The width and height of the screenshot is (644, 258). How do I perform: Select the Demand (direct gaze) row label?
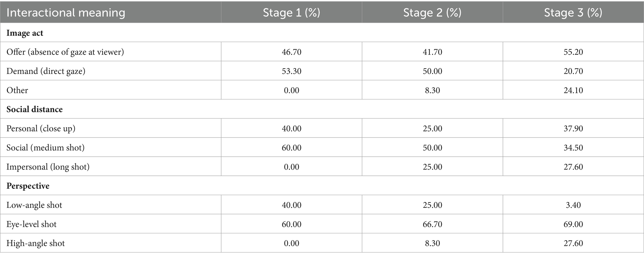tap(46, 71)
